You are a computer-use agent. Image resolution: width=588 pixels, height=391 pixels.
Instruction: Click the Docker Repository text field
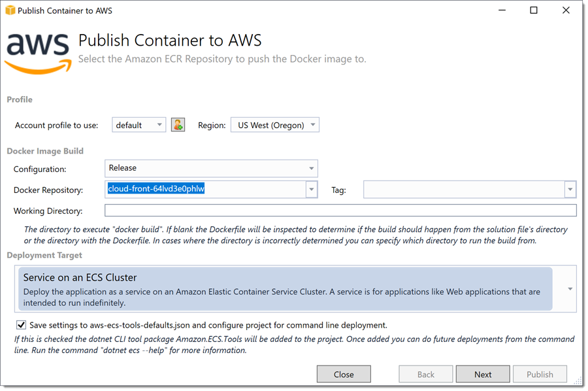click(206, 190)
